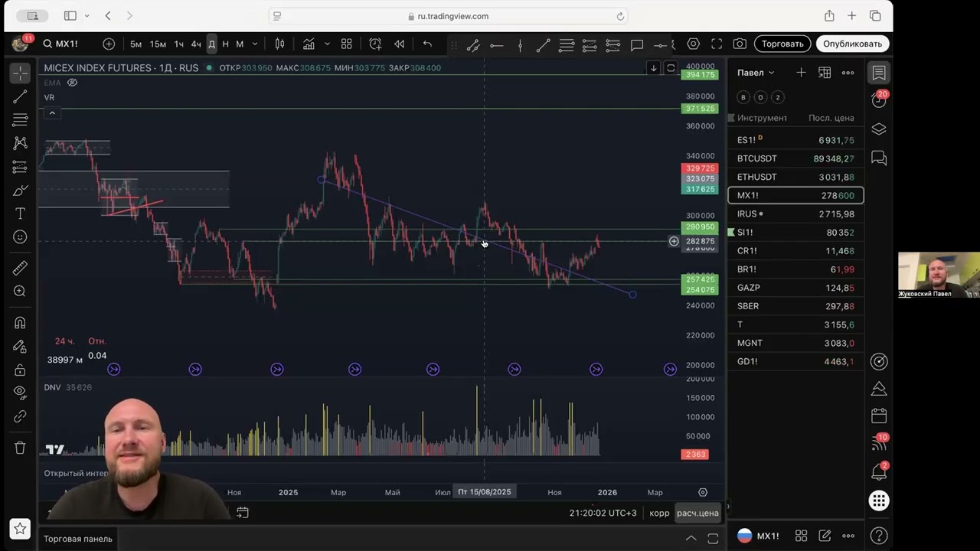The height and width of the screenshot is (551, 980).
Task: Click the add symbol plus icon
Action: coord(109,44)
